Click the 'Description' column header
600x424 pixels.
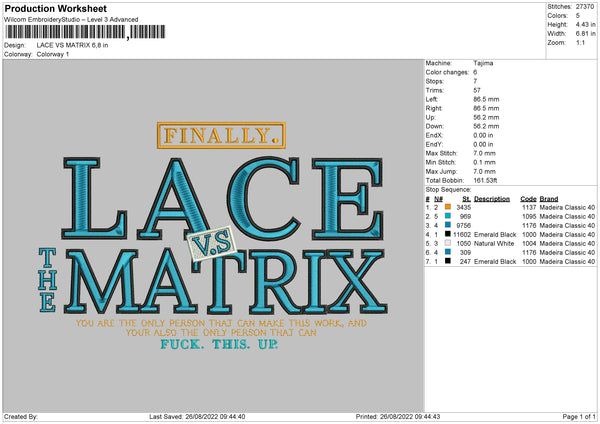(x=492, y=199)
